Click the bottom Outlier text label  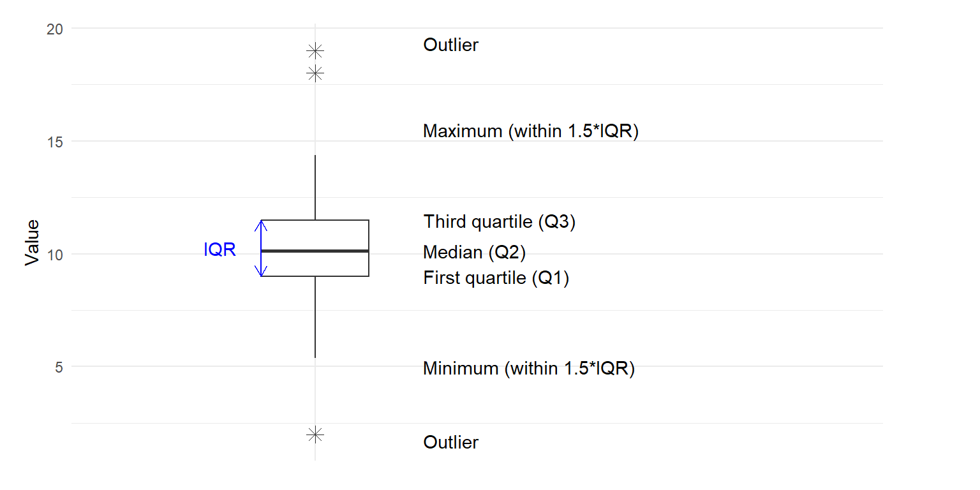[x=450, y=443]
